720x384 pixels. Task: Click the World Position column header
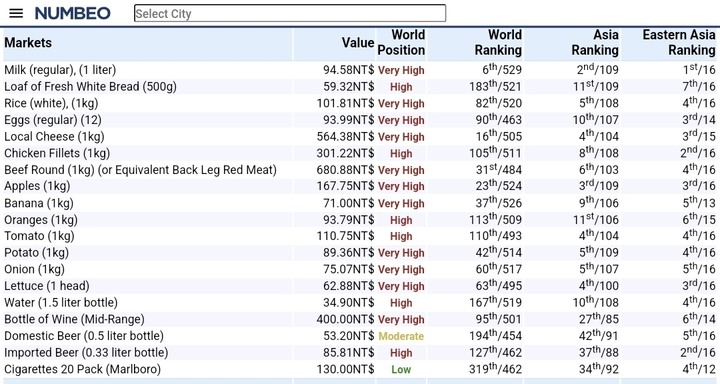tap(401, 42)
